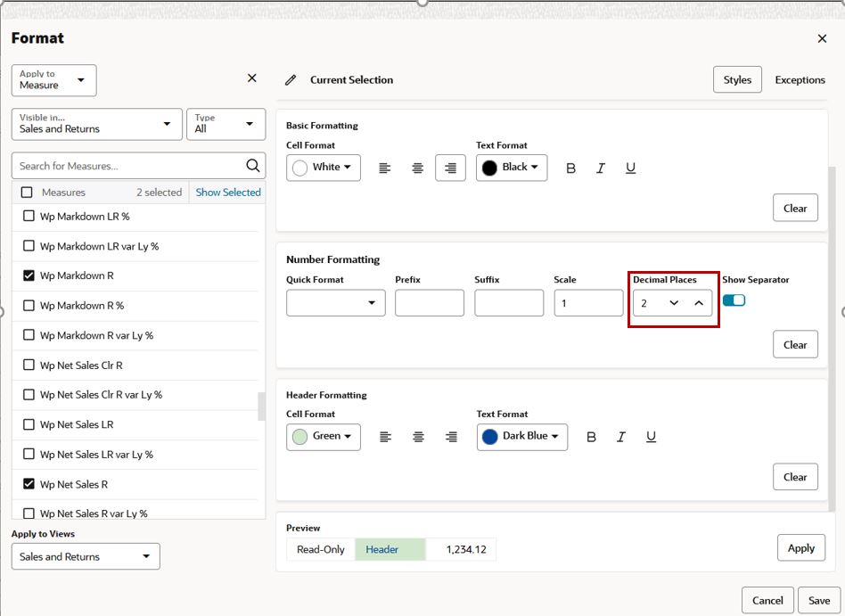
Task: Apply italic in Basic Formatting
Action: (x=601, y=168)
